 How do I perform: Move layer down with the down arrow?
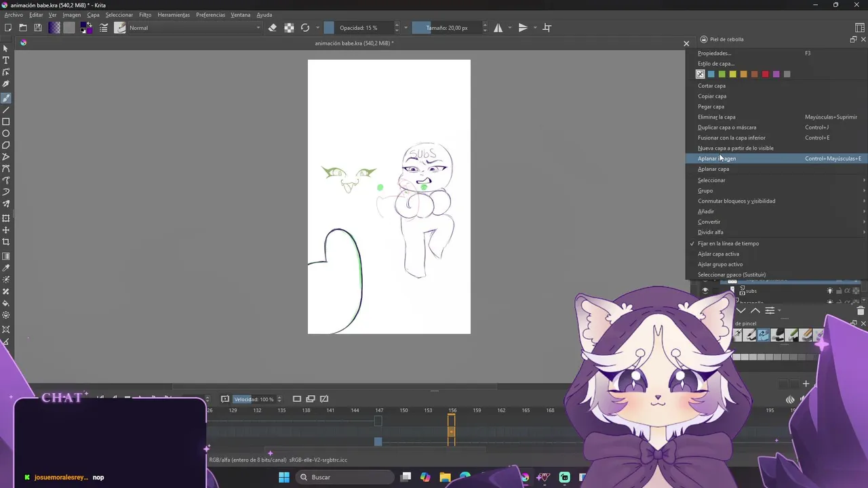pos(741,310)
